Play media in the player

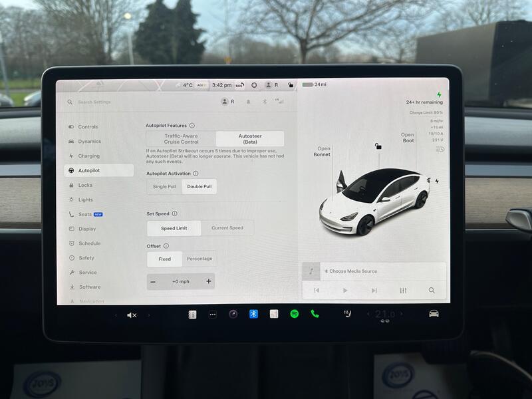point(345,291)
